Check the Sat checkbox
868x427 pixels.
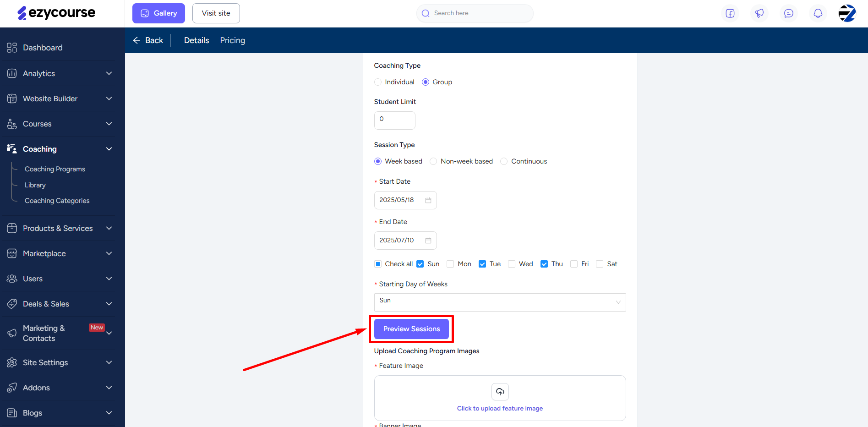(x=600, y=264)
